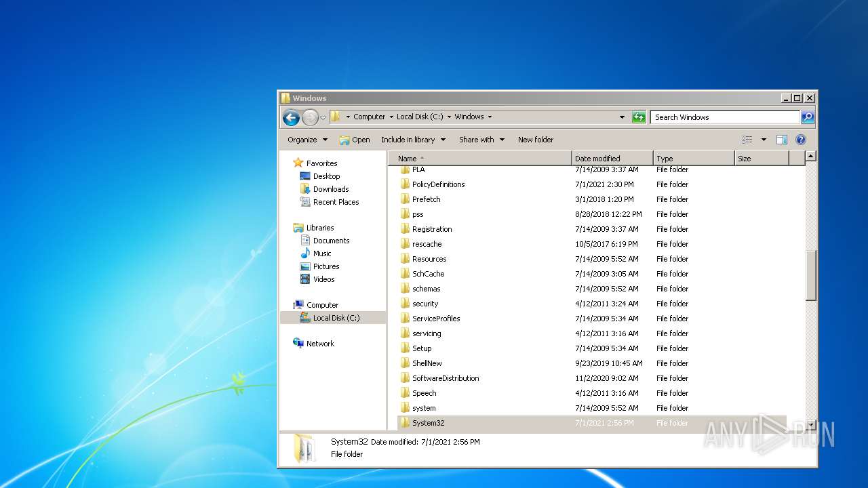868x488 pixels.
Task: Select the schemas folder icon
Action: 405,289
